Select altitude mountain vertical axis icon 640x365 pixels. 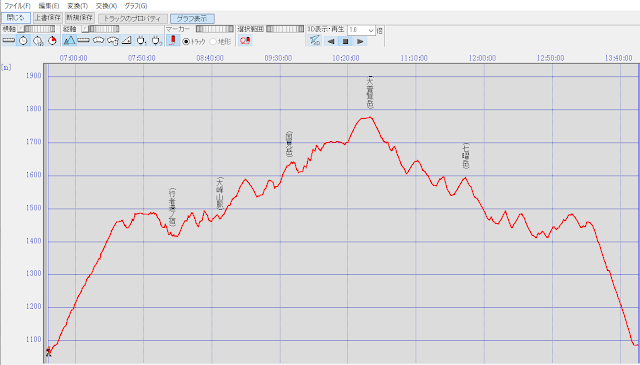(69, 40)
